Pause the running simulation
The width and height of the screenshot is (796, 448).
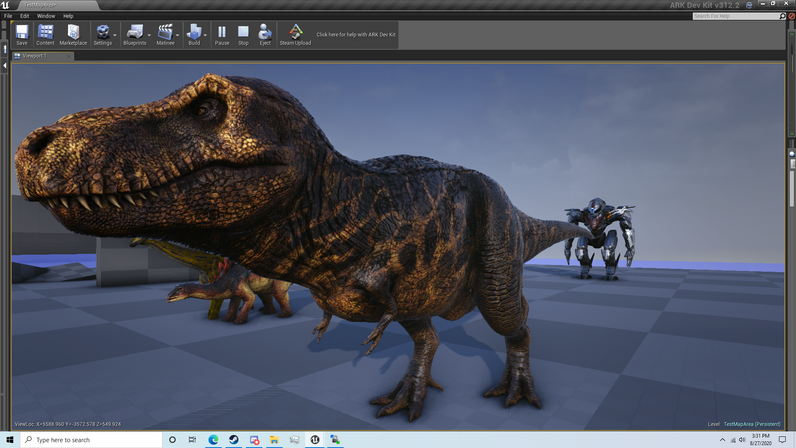click(x=222, y=35)
